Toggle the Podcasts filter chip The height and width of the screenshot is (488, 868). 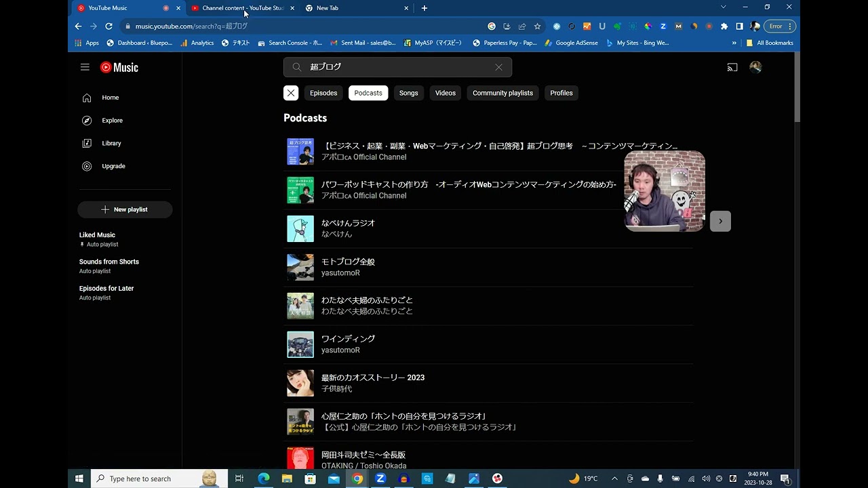368,93
